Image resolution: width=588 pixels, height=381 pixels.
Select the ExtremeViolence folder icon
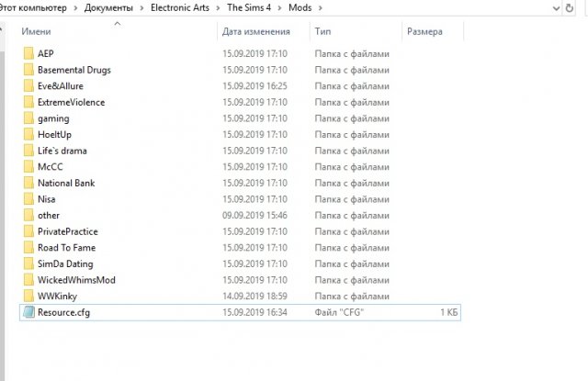click(x=28, y=102)
